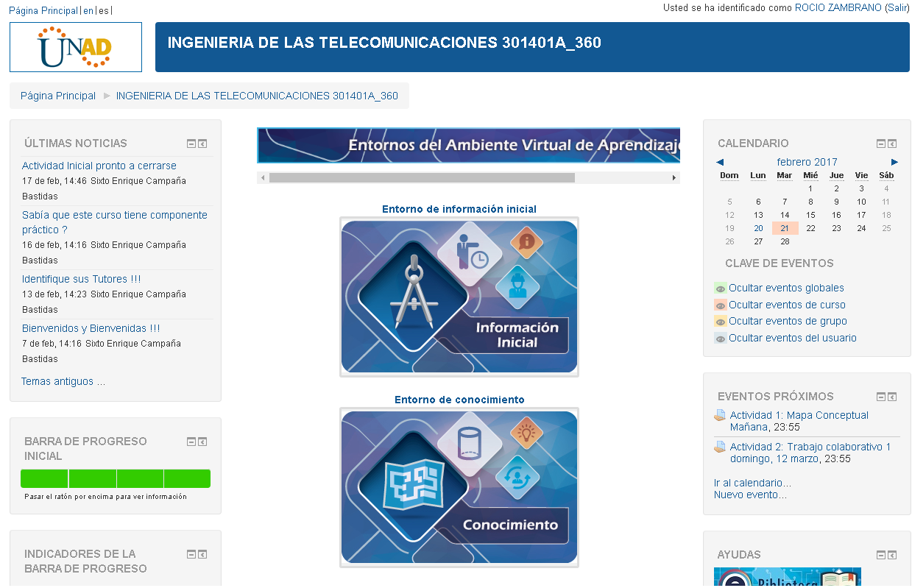The image size is (912, 588).
Task: Click the UNAD logo image
Action: 75,47
